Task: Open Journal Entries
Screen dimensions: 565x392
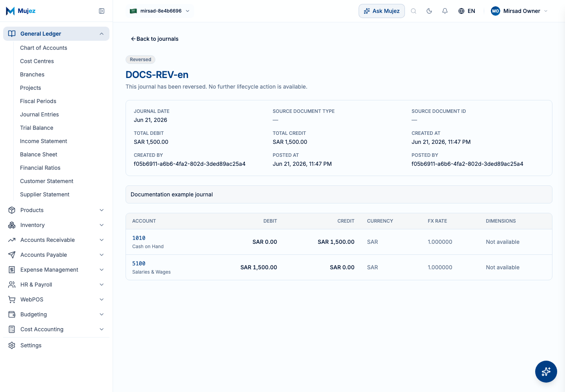Action: click(39, 114)
